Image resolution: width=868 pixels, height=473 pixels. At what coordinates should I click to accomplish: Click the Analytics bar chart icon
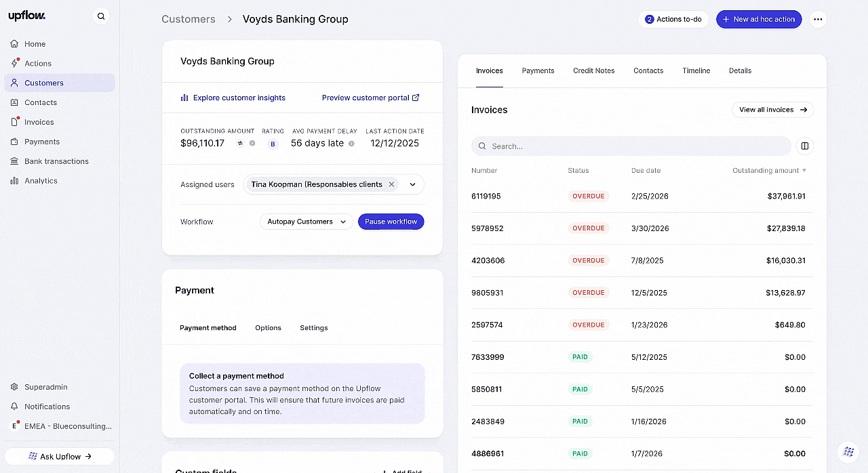(14, 181)
